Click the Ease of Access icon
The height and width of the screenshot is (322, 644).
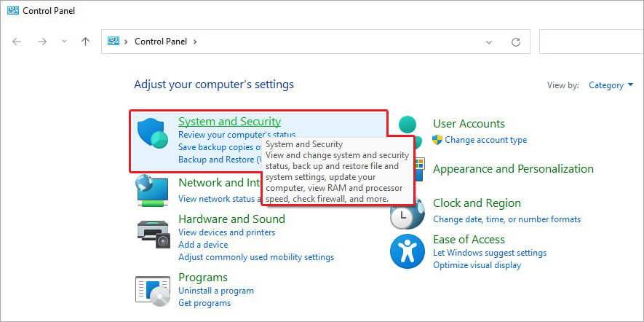407,251
